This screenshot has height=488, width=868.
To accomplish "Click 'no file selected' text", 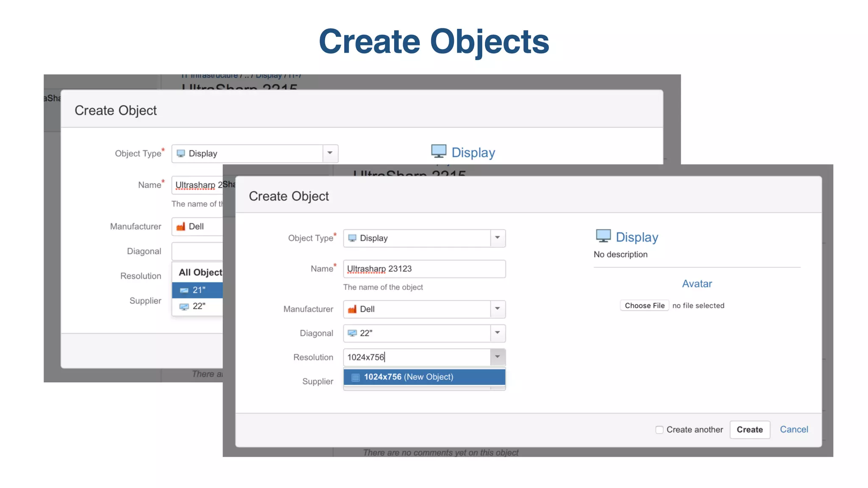I will 698,305.
